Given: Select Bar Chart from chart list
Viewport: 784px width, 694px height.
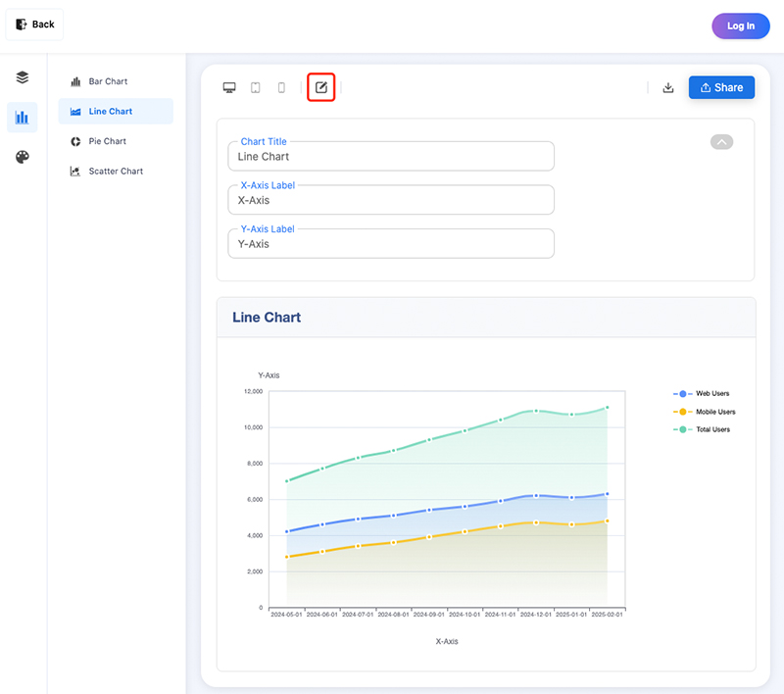Looking at the screenshot, I should pyautogui.click(x=108, y=81).
